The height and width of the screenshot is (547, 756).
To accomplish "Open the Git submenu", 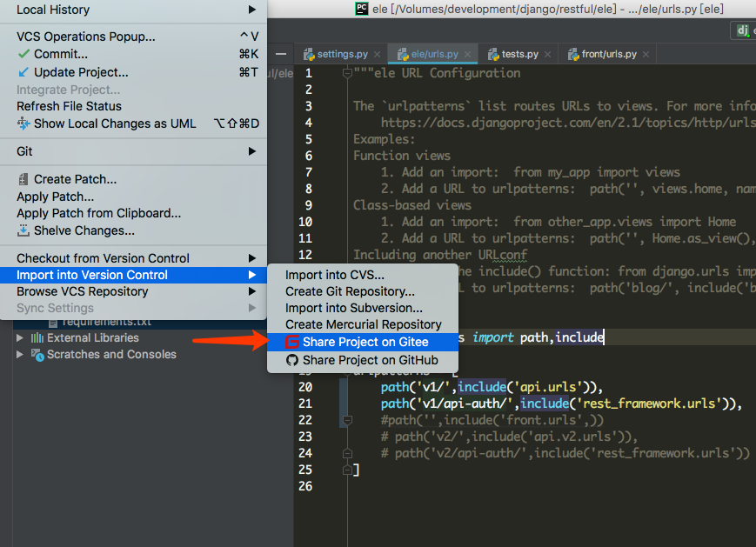I will pos(134,151).
